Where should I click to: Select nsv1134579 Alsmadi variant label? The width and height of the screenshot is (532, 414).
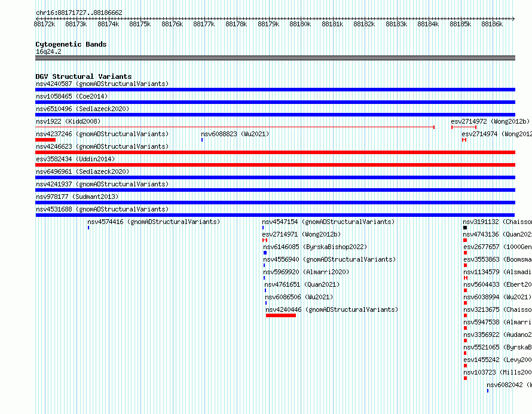click(498, 272)
